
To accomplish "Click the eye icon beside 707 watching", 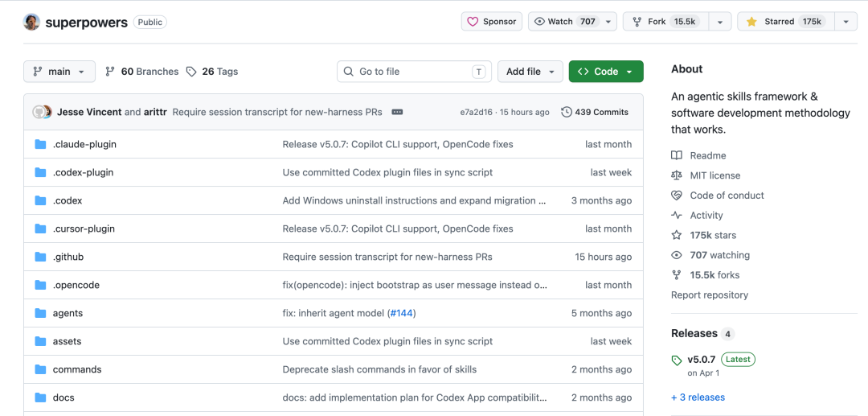I will point(677,255).
